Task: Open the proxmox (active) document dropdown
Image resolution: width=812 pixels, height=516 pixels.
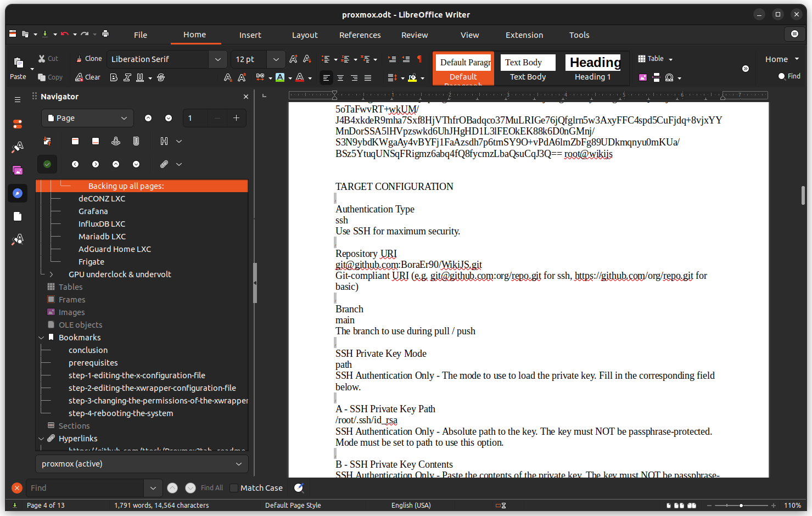Action: [142, 464]
